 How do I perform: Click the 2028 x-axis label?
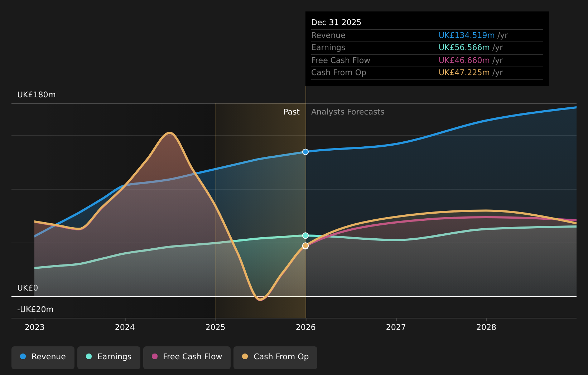pos(486,327)
